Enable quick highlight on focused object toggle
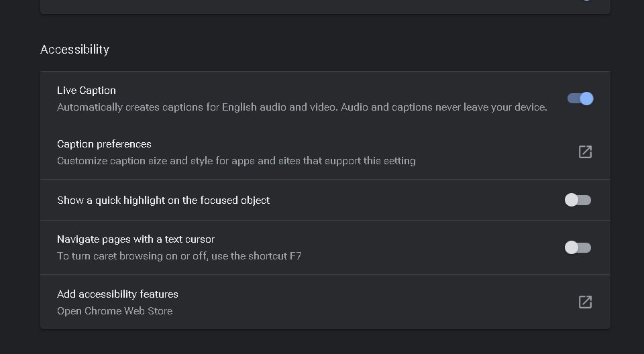Image resolution: width=644 pixels, height=354 pixels. pyautogui.click(x=578, y=200)
